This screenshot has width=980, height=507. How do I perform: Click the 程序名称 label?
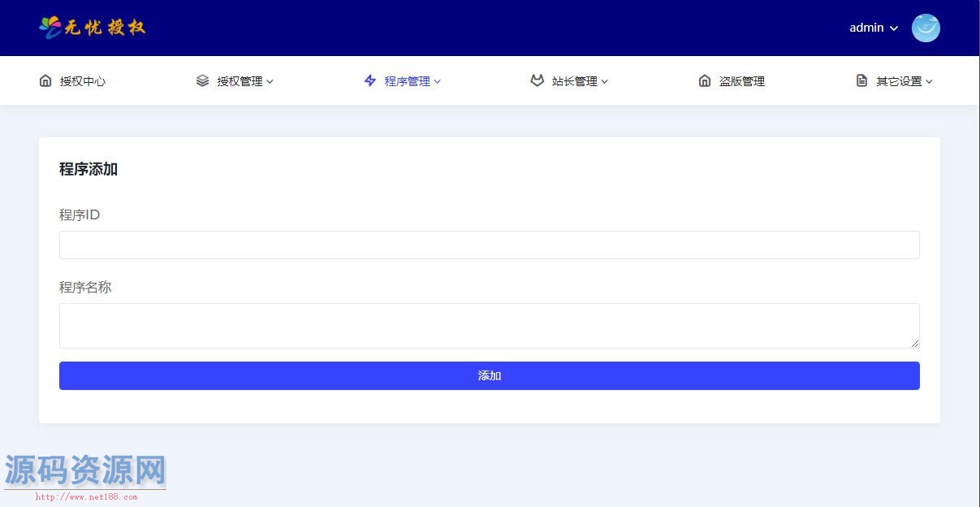pos(85,288)
